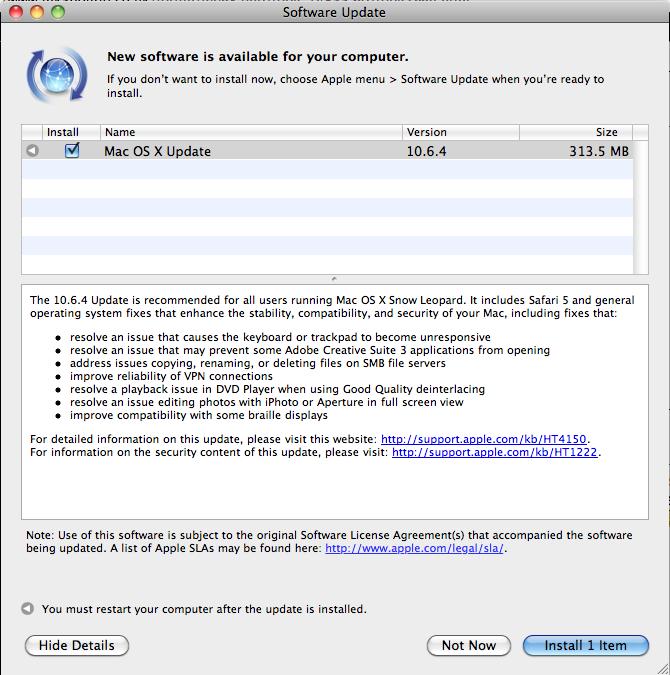Click the Not Now button
The height and width of the screenshot is (675, 670).
(x=469, y=645)
